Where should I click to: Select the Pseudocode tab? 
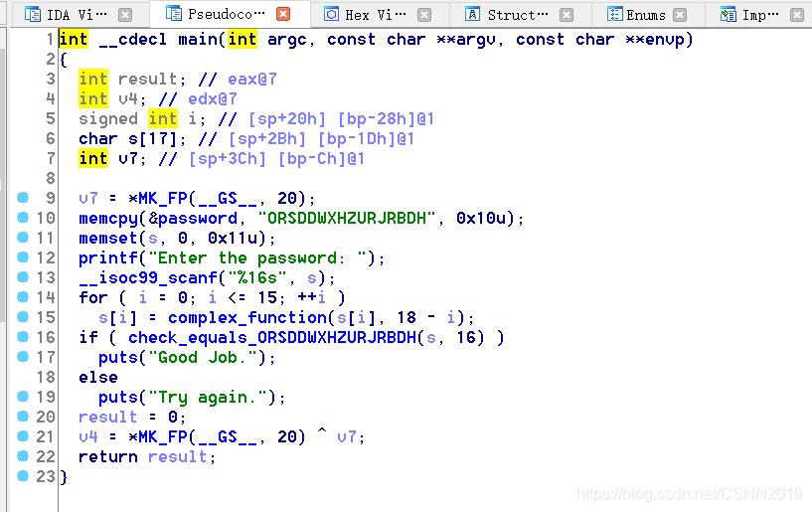click(x=230, y=14)
